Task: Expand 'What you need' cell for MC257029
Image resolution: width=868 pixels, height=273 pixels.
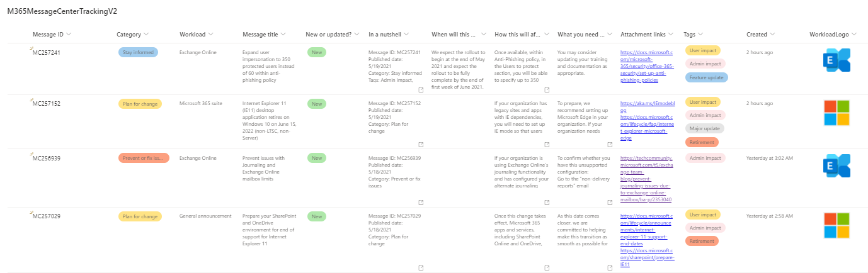Action: click(x=610, y=267)
